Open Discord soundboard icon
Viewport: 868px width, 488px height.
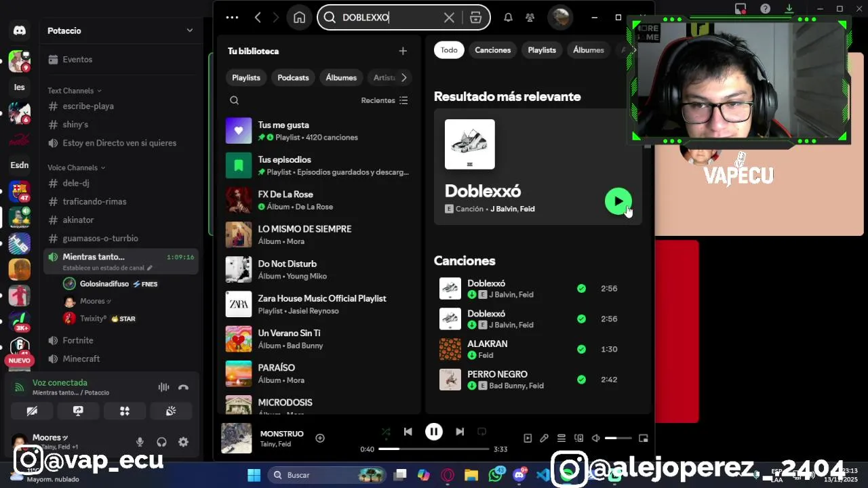tap(171, 411)
